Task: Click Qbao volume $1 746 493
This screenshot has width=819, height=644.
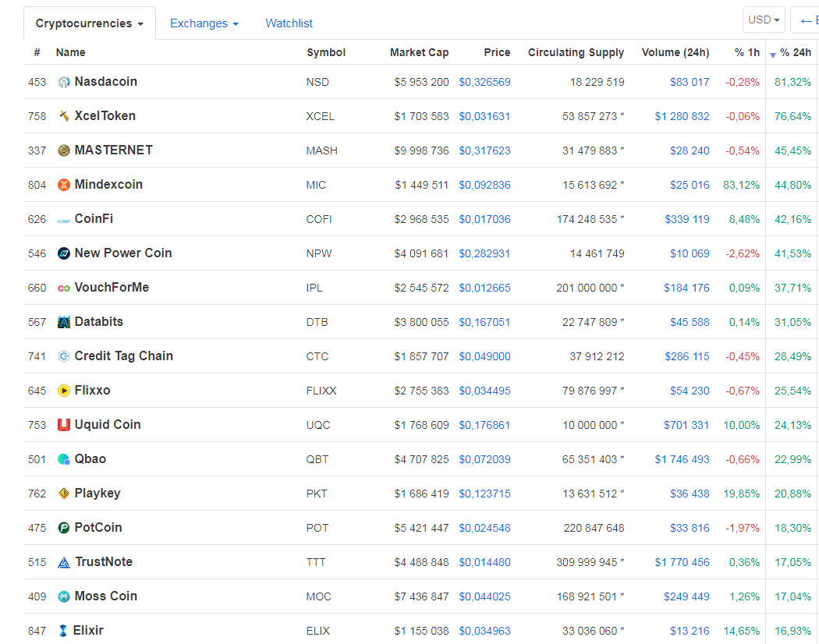Action: tap(682, 460)
